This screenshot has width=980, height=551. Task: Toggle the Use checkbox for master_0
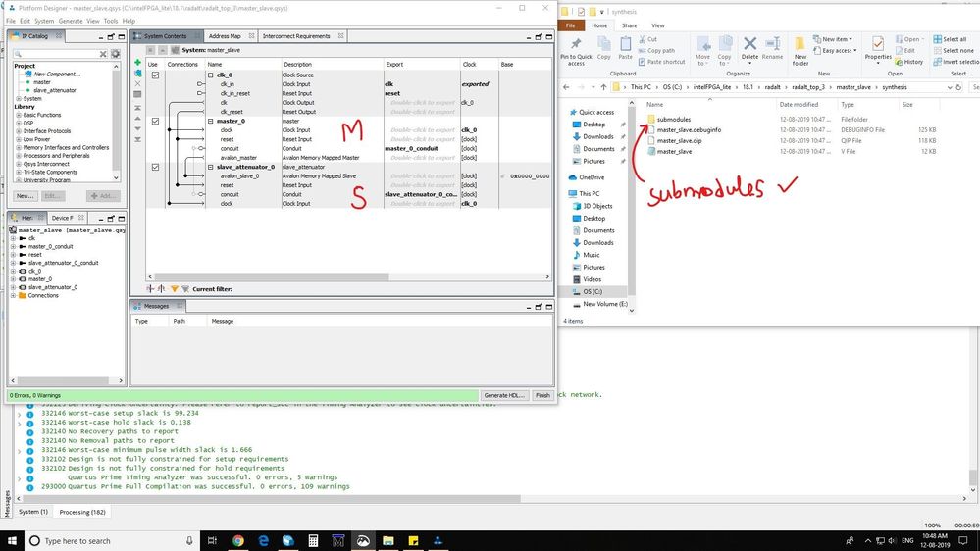[x=155, y=121]
